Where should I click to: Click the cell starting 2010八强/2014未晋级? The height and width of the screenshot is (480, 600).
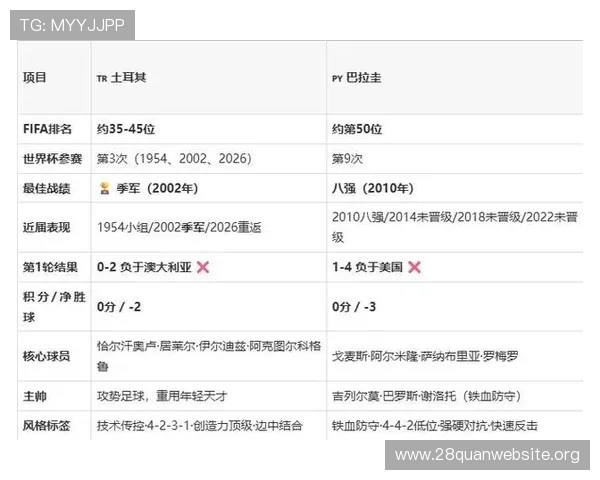coord(455,227)
